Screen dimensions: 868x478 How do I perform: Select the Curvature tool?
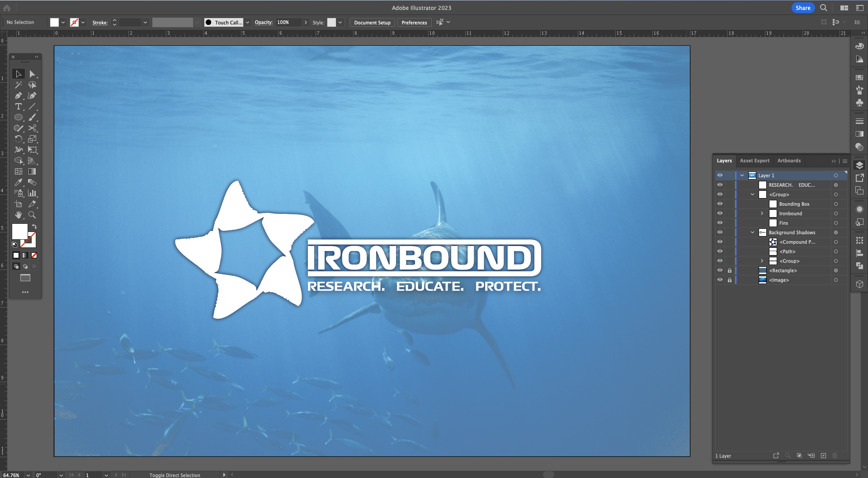pyautogui.click(x=32, y=95)
